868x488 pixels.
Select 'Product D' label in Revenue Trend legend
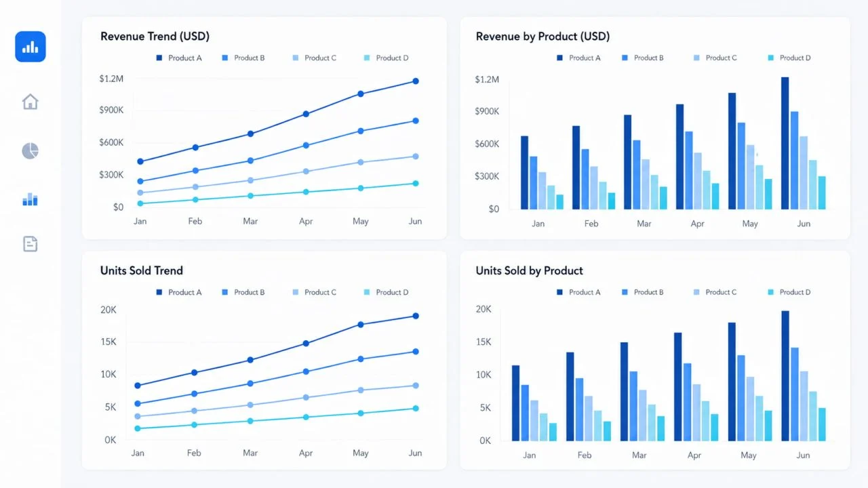[392, 58]
